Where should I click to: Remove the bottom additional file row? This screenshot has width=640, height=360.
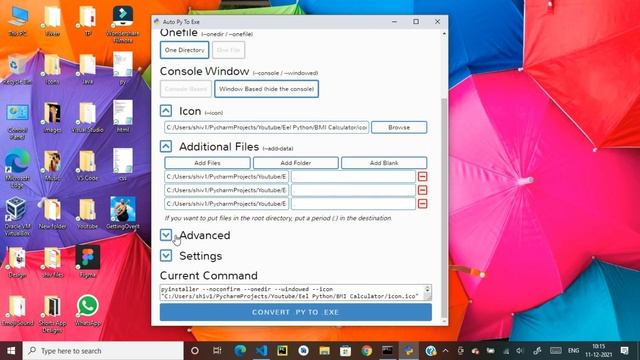click(422, 203)
